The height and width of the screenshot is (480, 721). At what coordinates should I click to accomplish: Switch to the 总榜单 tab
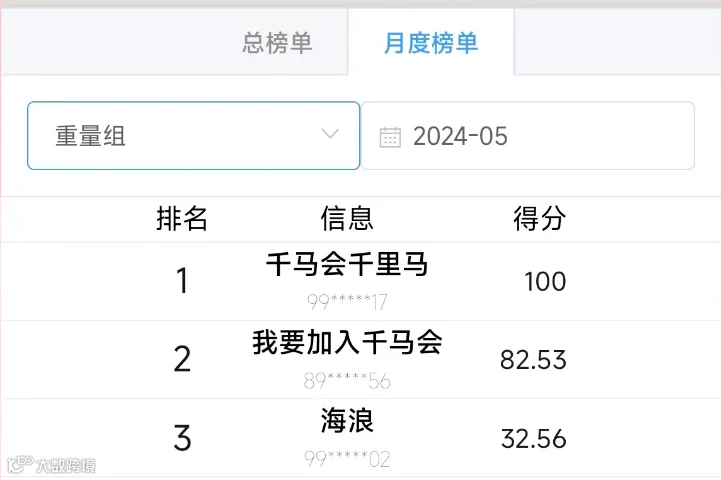[277, 43]
